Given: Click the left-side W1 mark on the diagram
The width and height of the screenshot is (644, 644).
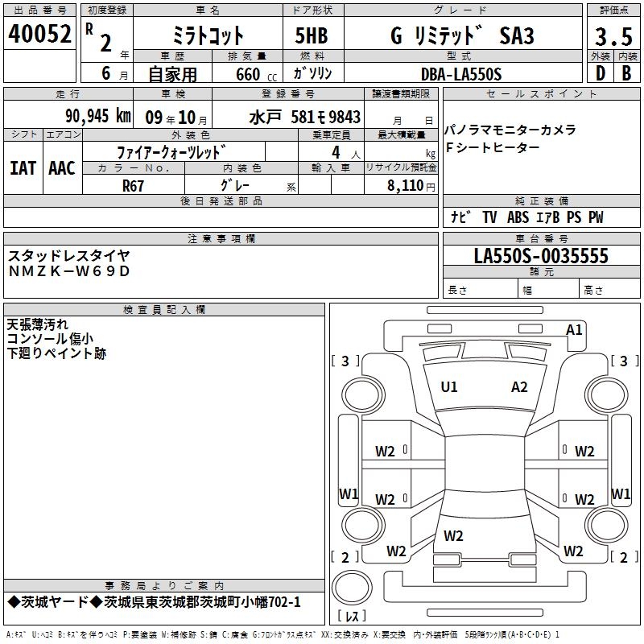Looking at the screenshot, I should [x=348, y=493].
